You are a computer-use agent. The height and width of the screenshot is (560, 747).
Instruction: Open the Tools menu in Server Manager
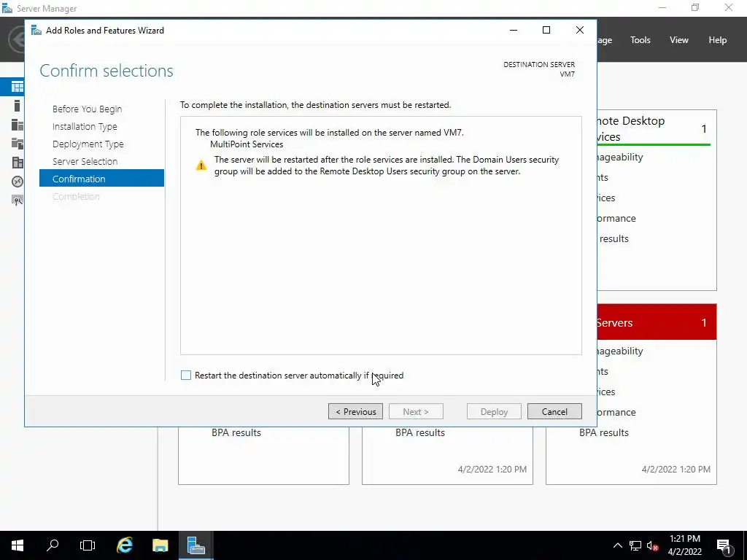[640, 40]
